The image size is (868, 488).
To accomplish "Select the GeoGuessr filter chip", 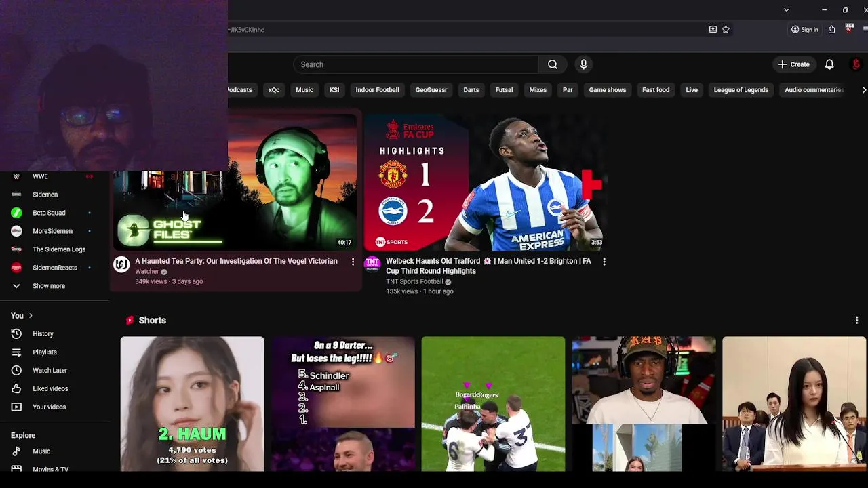I will click(431, 89).
